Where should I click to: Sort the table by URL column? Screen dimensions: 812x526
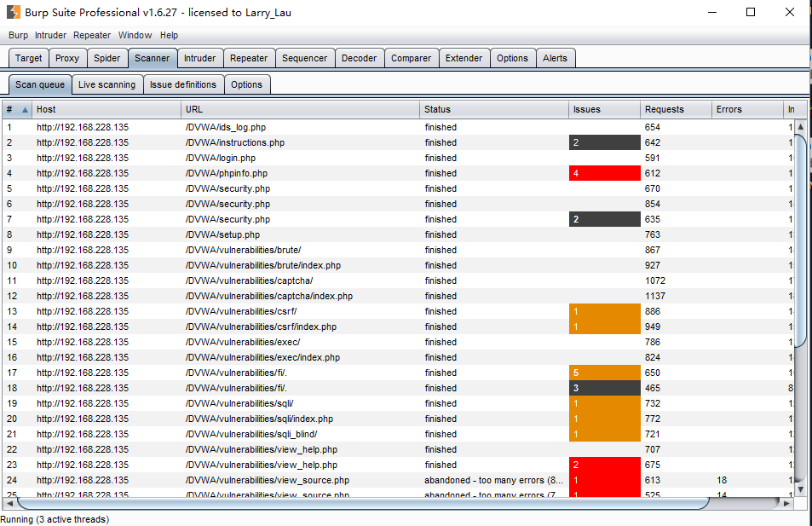[x=301, y=109]
